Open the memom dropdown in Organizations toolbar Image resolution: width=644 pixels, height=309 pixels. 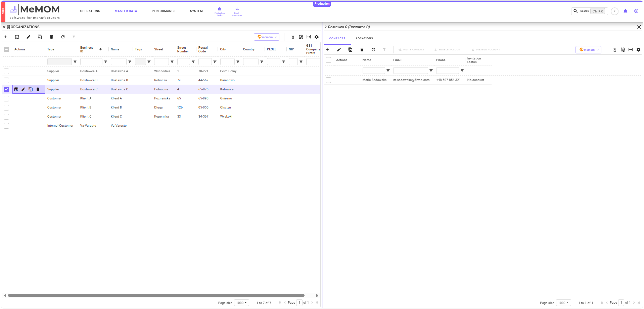[x=267, y=37]
